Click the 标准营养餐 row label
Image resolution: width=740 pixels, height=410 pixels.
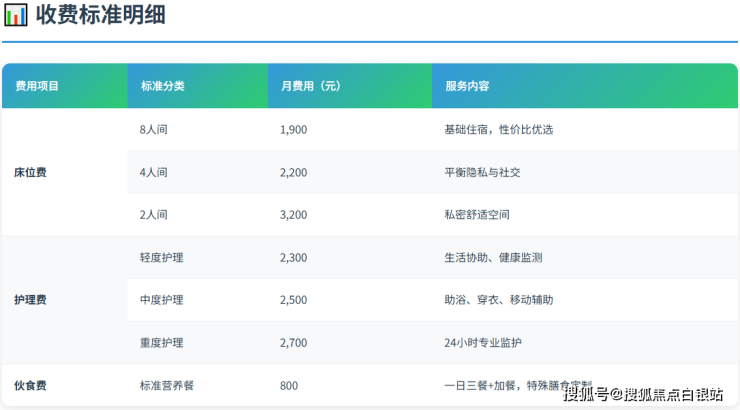tap(167, 385)
